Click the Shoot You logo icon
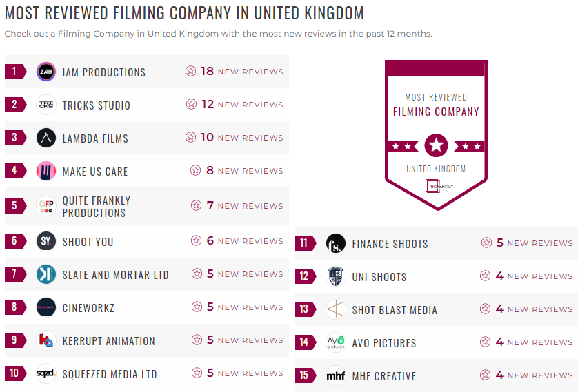 [x=46, y=241]
